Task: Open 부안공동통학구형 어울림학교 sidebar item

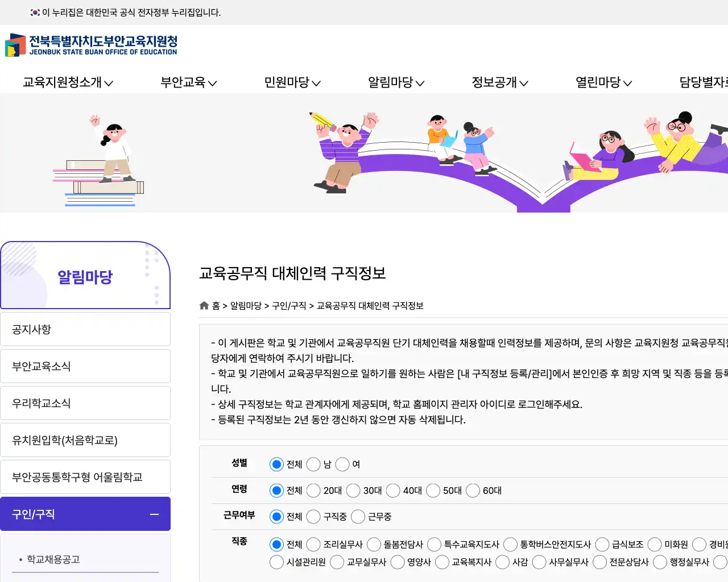Action: tap(85, 477)
